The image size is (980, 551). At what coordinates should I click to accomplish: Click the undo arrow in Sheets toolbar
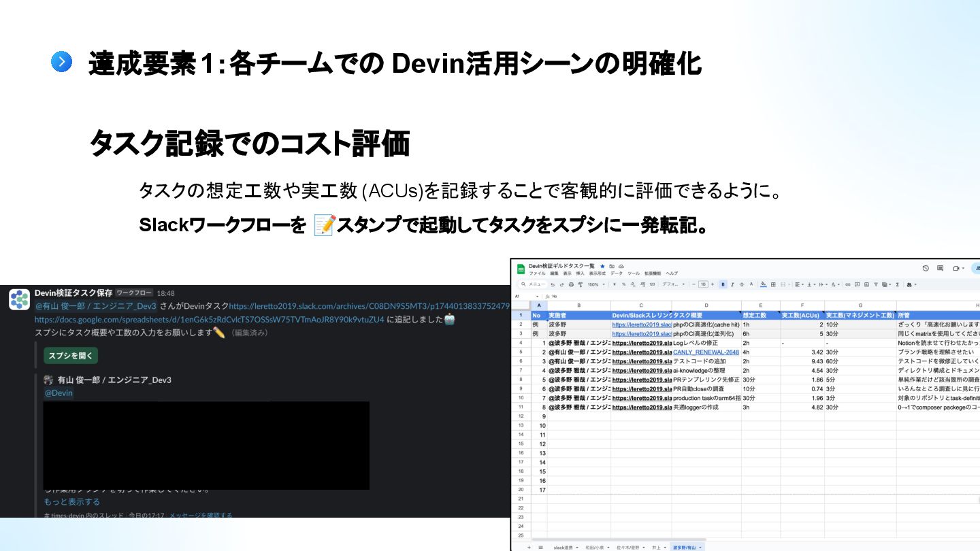coord(553,284)
